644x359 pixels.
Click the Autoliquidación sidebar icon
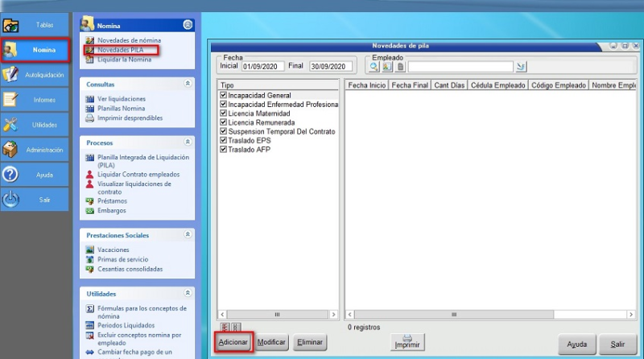pos(11,75)
